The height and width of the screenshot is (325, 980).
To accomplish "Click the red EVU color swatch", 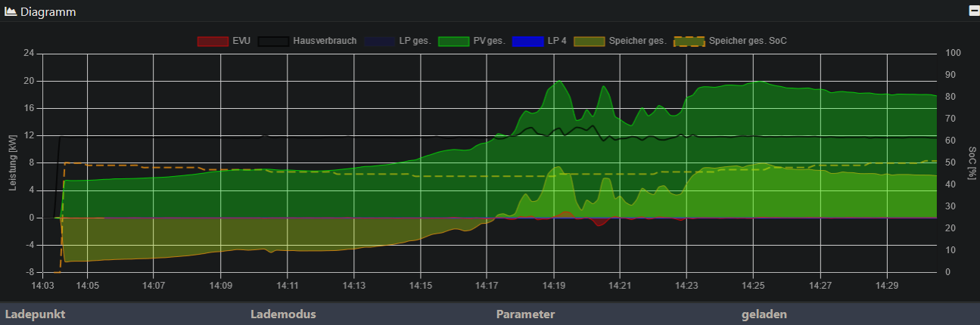I will click(x=212, y=41).
